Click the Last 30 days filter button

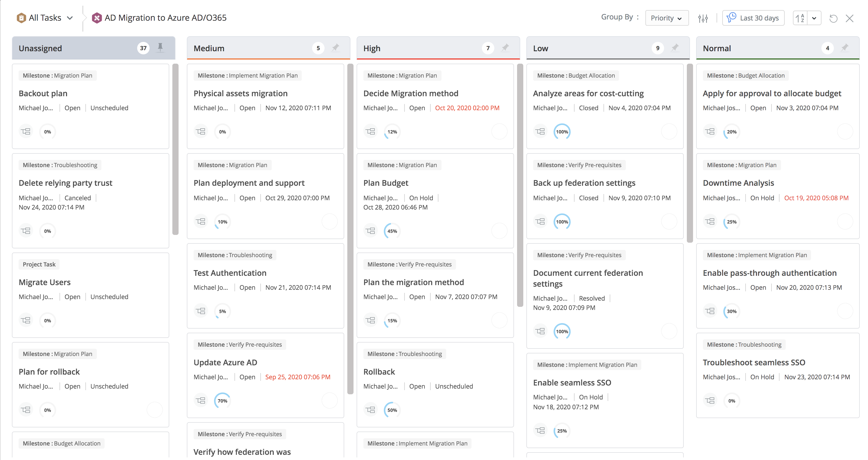click(x=753, y=18)
